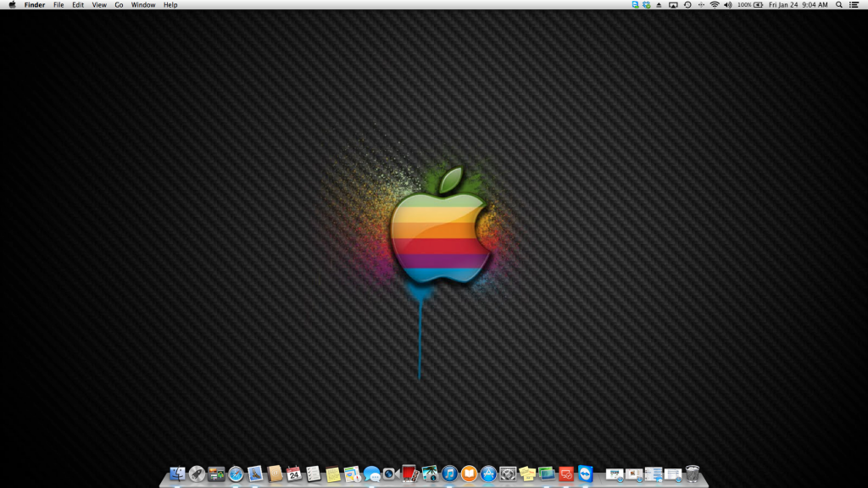The height and width of the screenshot is (488, 868).
Task: Open Photo Booth red curtain icon
Action: [409, 473]
